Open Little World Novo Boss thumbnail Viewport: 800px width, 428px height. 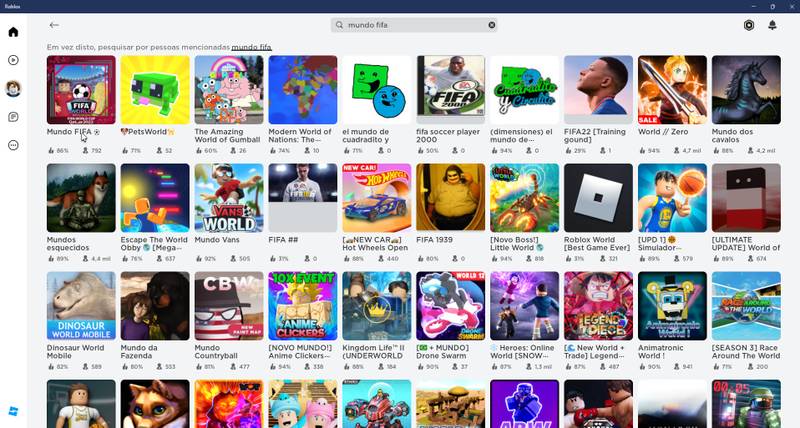pyautogui.click(x=524, y=198)
